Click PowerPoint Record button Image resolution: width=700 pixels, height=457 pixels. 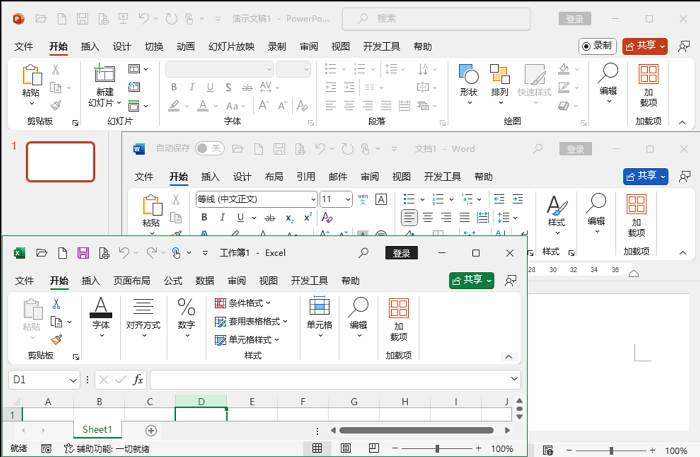[597, 46]
